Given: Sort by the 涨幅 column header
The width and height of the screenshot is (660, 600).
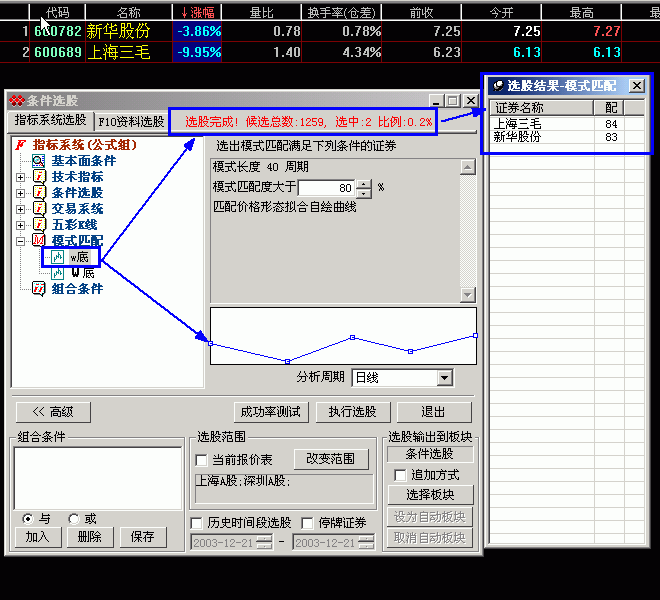Looking at the screenshot, I should click(197, 12).
